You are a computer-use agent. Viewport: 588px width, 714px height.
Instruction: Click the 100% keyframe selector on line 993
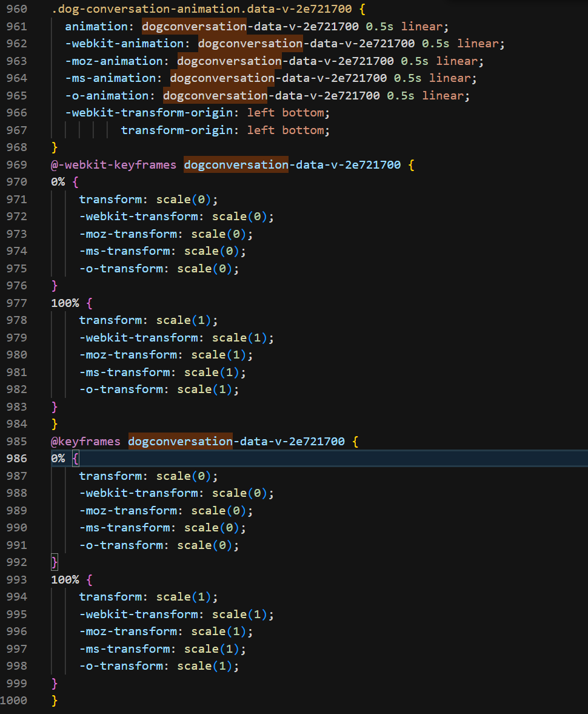(x=65, y=580)
